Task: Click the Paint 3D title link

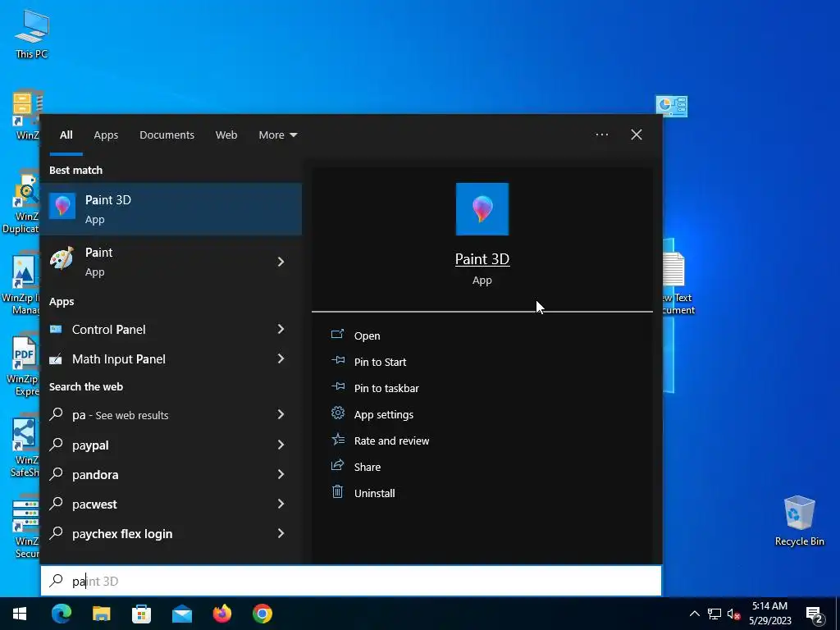Action: click(482, 259)
